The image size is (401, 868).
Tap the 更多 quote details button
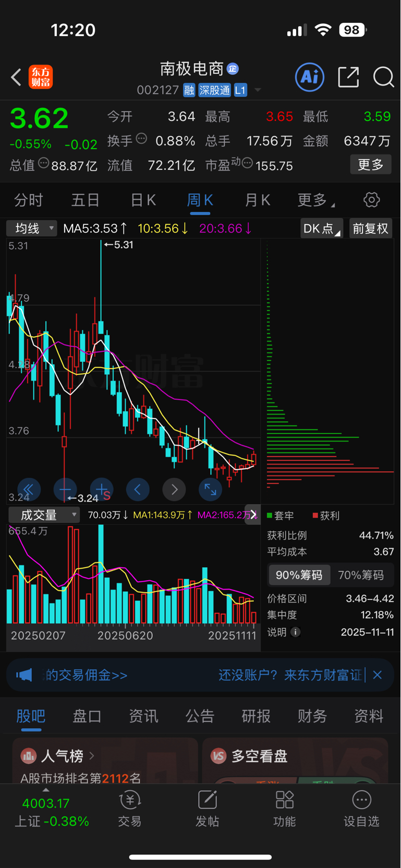click(371, 165)
